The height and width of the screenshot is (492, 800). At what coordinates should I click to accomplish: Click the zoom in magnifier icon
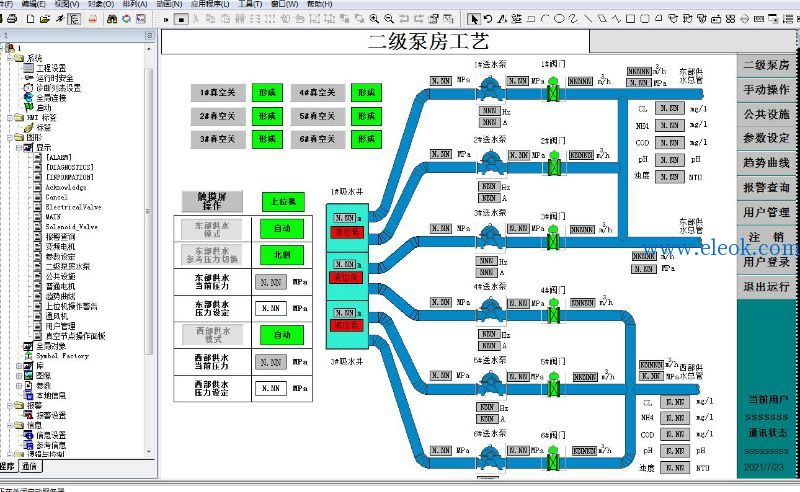(374, 19)
